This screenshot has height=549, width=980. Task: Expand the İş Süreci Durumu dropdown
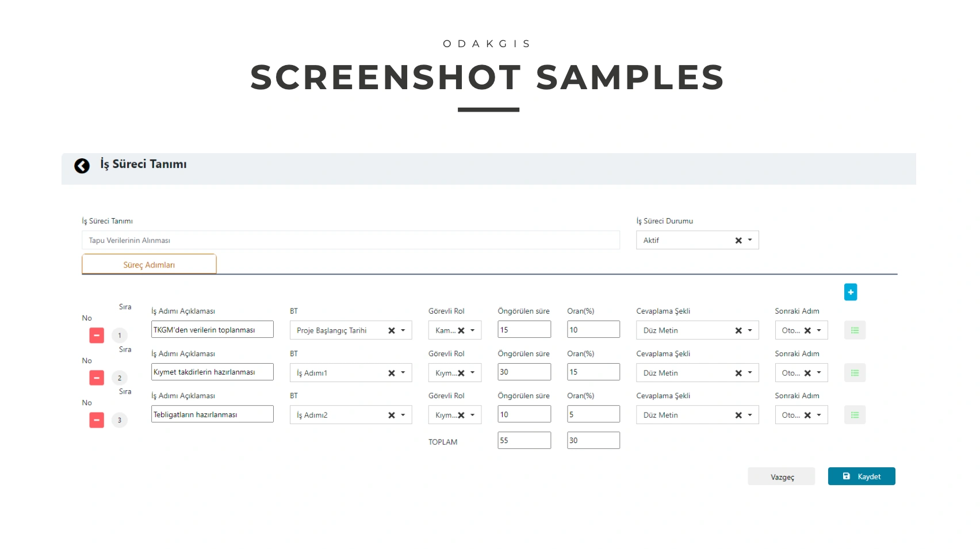(x=750, y=240)
